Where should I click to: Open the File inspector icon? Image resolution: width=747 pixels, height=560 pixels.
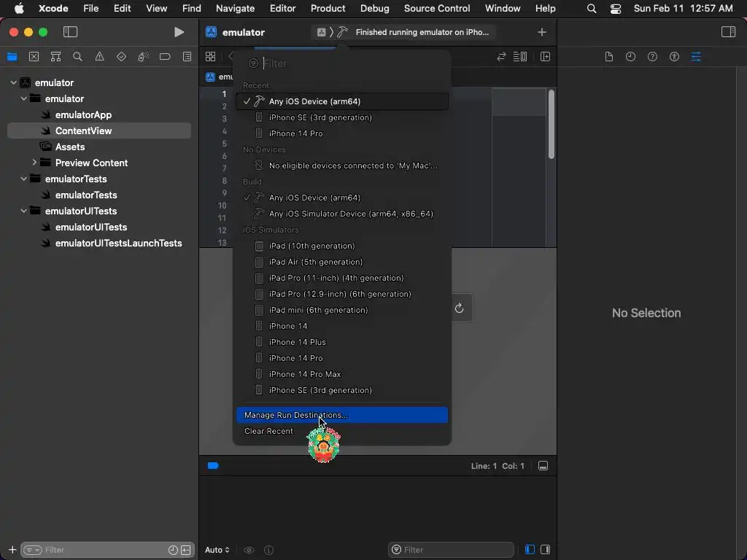[609, 57]
